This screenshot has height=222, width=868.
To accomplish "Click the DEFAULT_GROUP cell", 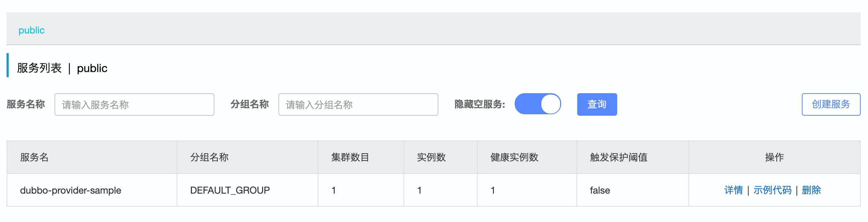I will pyautogui.click(x=230, y=190).
